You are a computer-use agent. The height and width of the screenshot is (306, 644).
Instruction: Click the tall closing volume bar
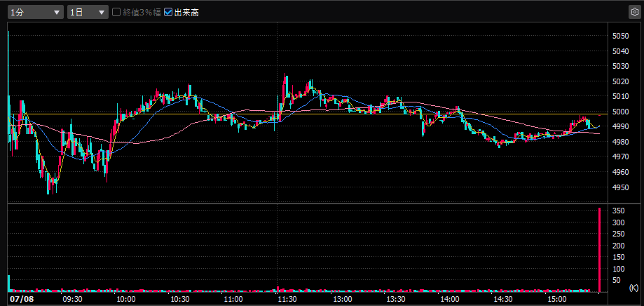pos(599,250)
